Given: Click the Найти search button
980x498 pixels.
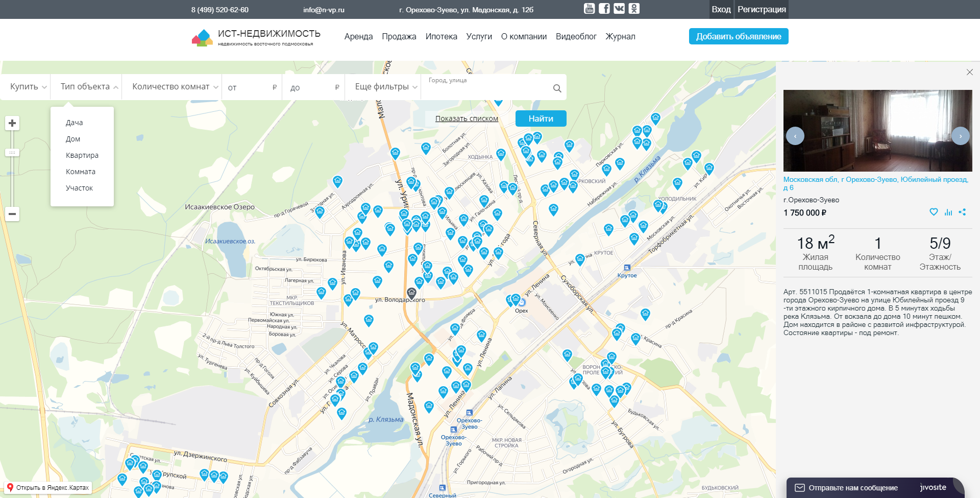Looking at the screenshot, I should pyautogui.click(x=541, y=118).
